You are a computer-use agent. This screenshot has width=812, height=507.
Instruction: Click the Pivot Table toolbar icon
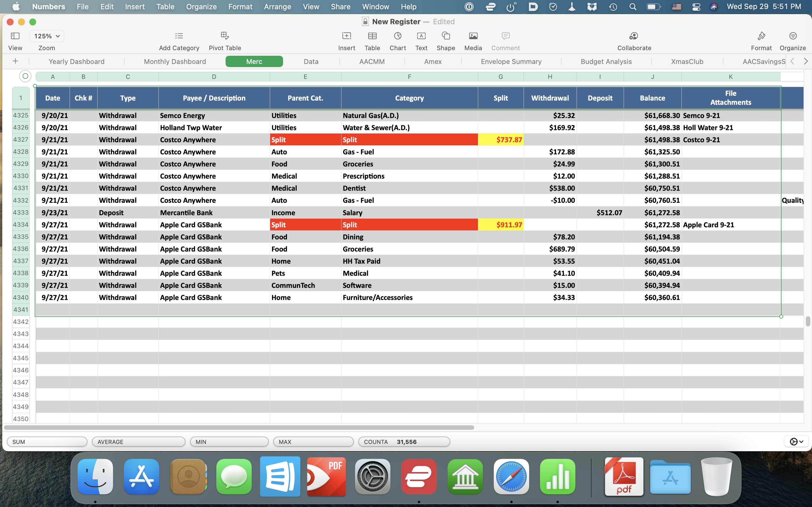[x=224, y=36]
